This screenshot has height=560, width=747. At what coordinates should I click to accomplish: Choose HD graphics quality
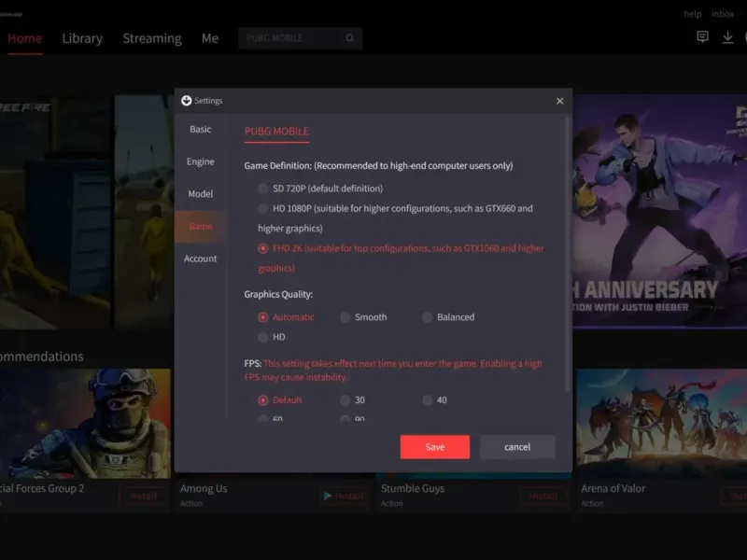tap(262, 337)
